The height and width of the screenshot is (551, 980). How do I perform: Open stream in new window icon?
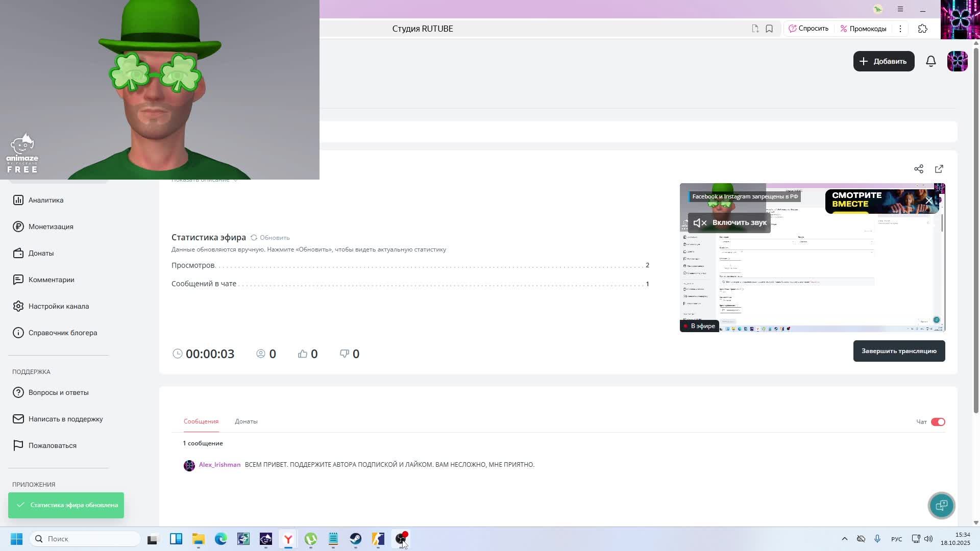(939, 169)
